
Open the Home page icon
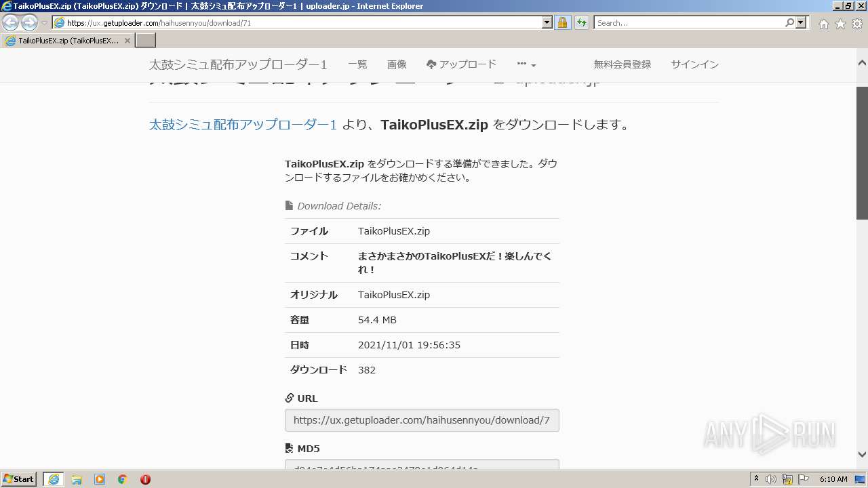(823, 24)
